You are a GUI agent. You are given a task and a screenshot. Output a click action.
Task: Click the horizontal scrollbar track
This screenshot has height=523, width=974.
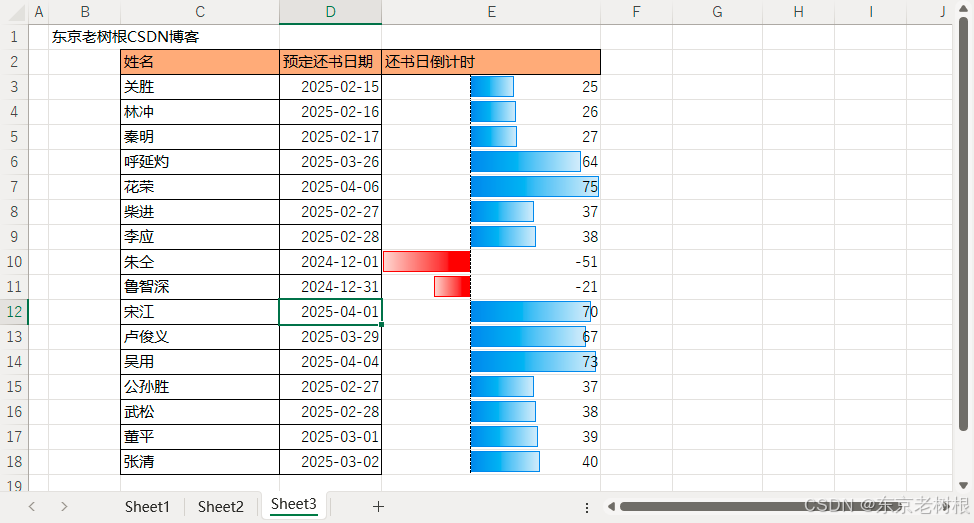780,507
